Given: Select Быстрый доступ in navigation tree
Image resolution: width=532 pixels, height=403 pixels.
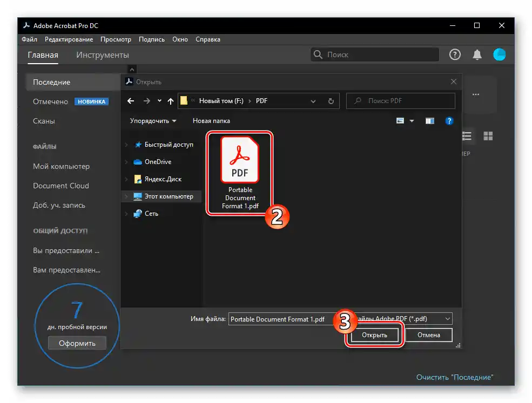Looking at the screenshot, I should click(169, 145).
